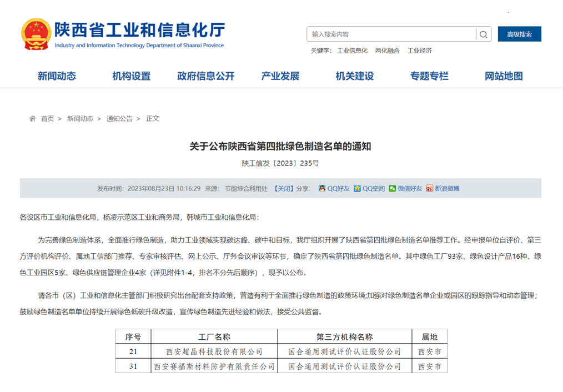563x392 pixels.
Task: Open the 机构设置 navigation menu
Action: pos(131,77)
